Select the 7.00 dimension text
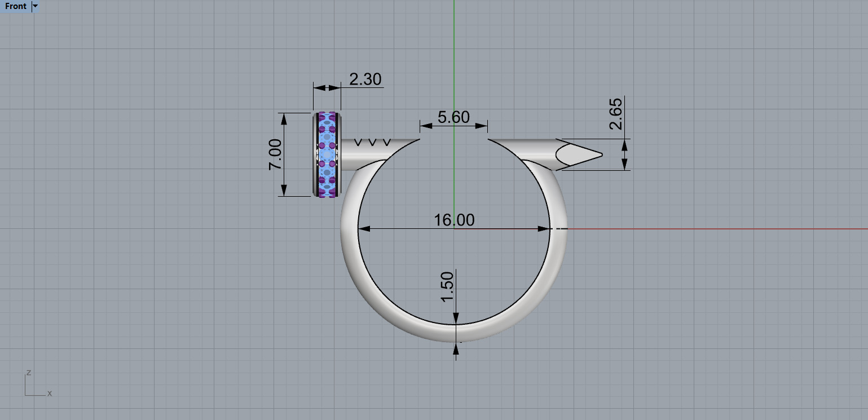 click(275, 155)
